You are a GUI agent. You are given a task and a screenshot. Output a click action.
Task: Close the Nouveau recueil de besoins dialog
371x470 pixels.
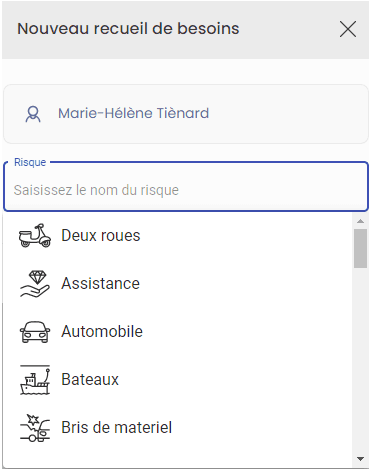(x=348, y=29)
